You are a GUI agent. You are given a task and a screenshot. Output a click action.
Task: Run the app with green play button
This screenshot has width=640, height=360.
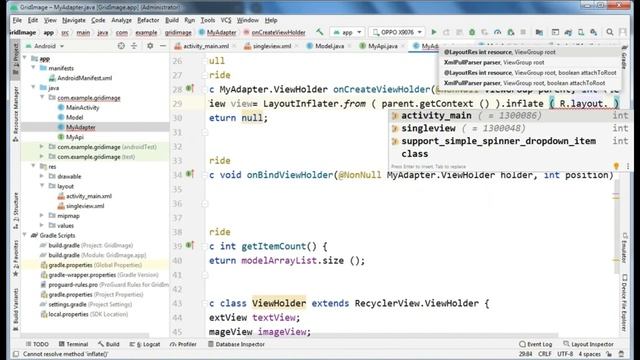coord(434,32)
